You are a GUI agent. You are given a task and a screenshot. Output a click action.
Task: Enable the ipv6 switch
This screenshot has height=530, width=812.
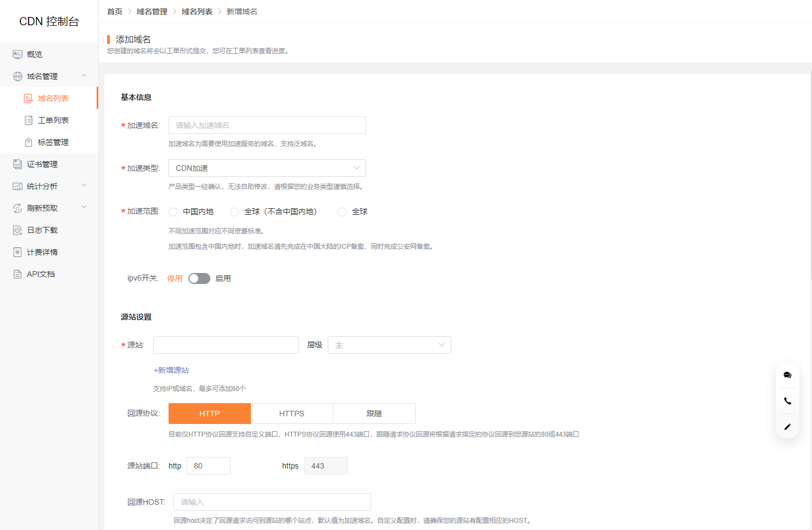click(x=199, y=278)
